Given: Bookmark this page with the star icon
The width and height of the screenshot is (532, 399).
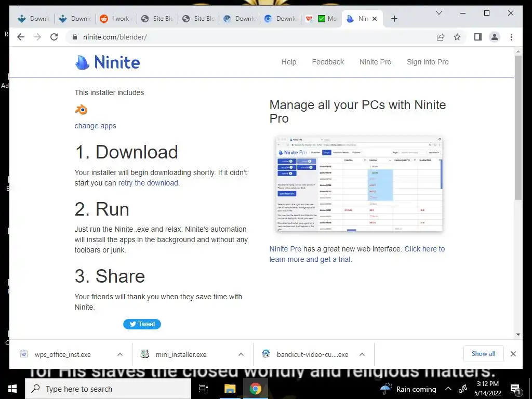Looking at the screenshot, I should (457, 37).
